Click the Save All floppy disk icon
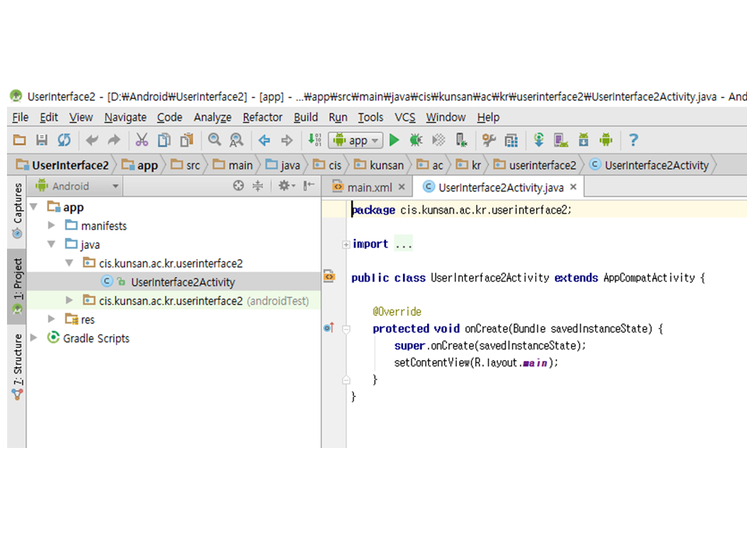Screen dimensions: 747x560 pyautogui.click(x=42, y=141)
